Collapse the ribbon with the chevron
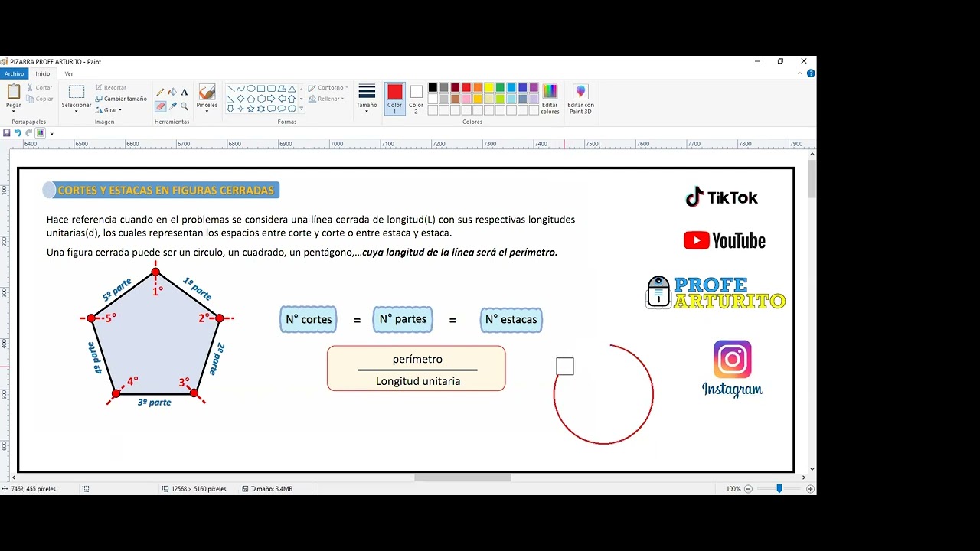This screenshot has height=551, width=980. (x=800, y=73)
